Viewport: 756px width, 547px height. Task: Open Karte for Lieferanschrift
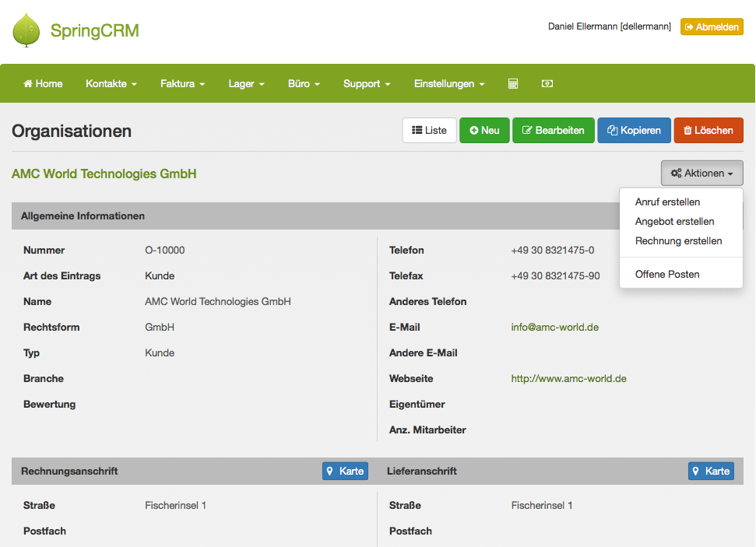coord(711,471)
